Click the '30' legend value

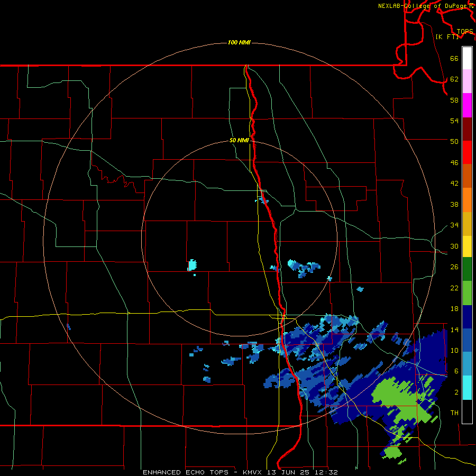click(454, 246)
